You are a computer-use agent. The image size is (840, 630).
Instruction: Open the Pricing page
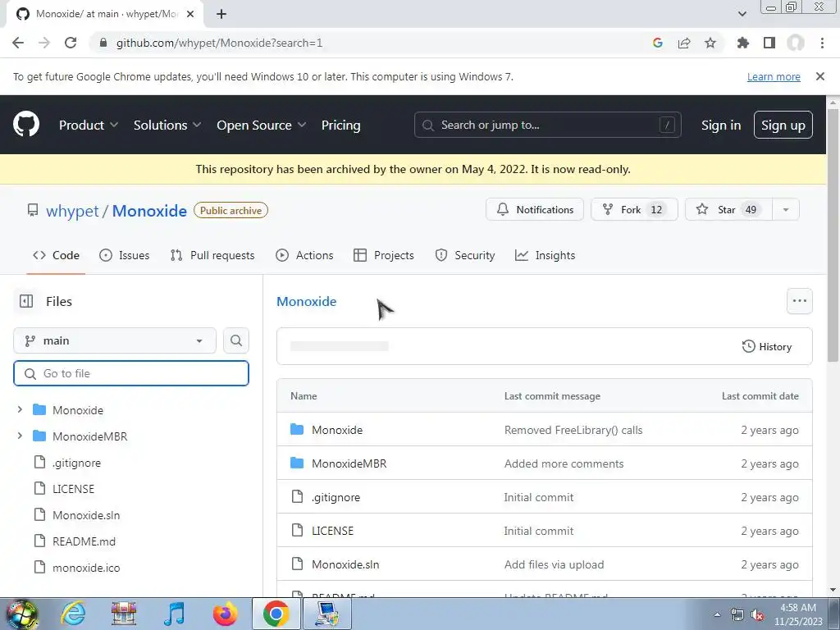pos(340,126)
